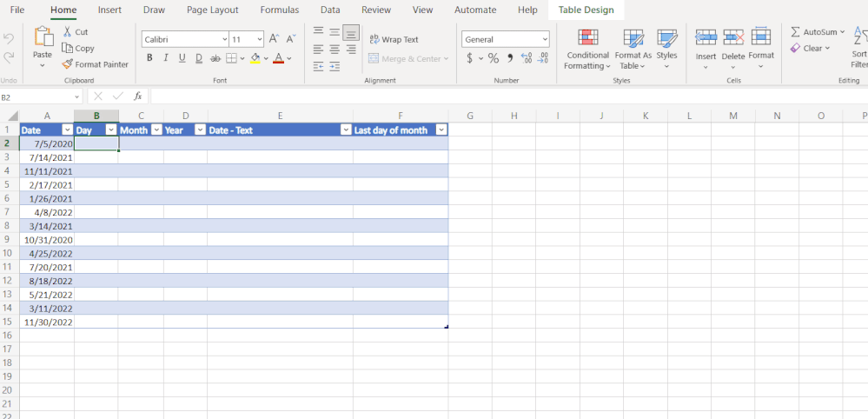Click the Undo arrow icon

9,39
